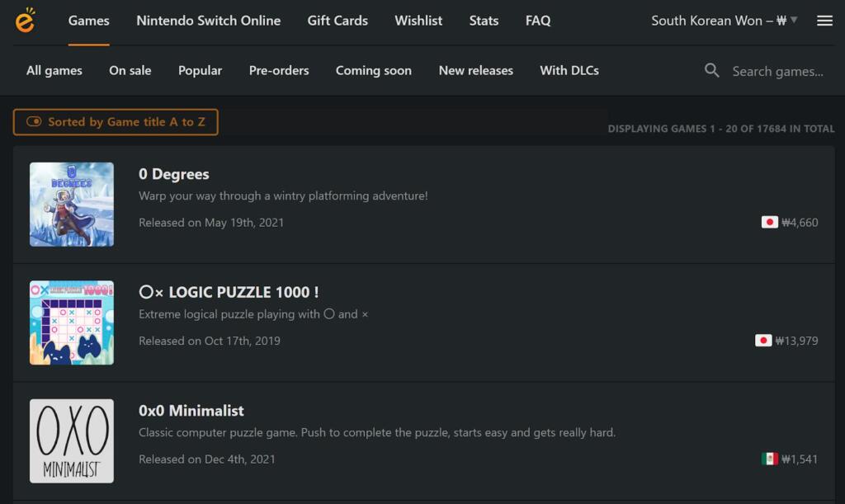Click the Search games input field
This screenshot has width=845, height=504.
777,72
